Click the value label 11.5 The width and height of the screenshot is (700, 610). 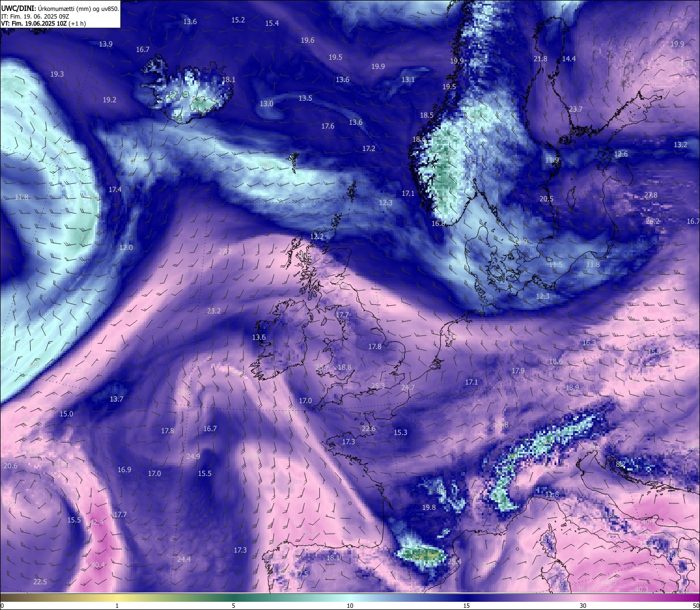(556, 264)
